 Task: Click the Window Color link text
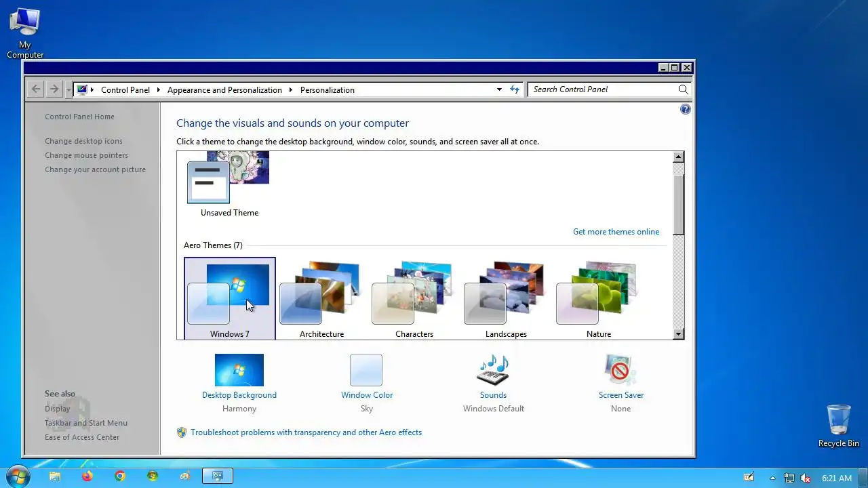point(367,395)
